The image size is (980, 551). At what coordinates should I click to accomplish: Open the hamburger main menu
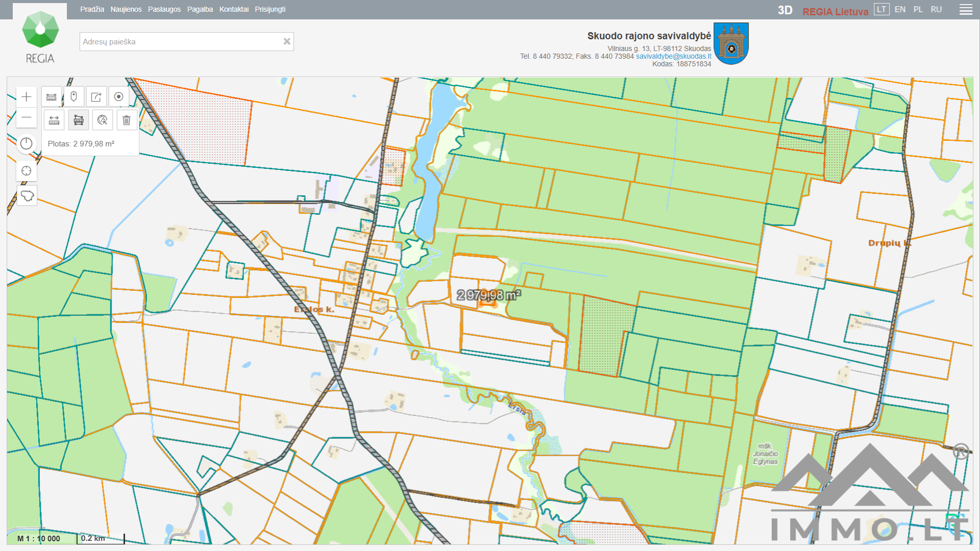coord(966,10)
